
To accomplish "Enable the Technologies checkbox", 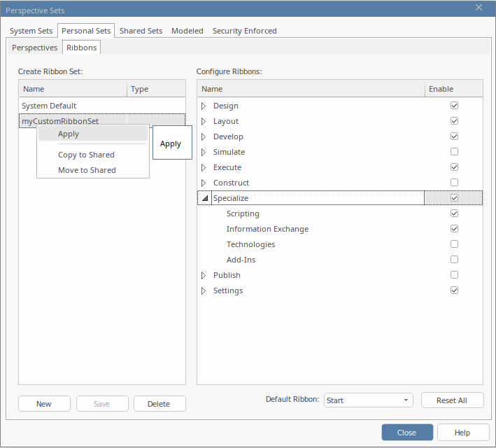I will (454, 244).
